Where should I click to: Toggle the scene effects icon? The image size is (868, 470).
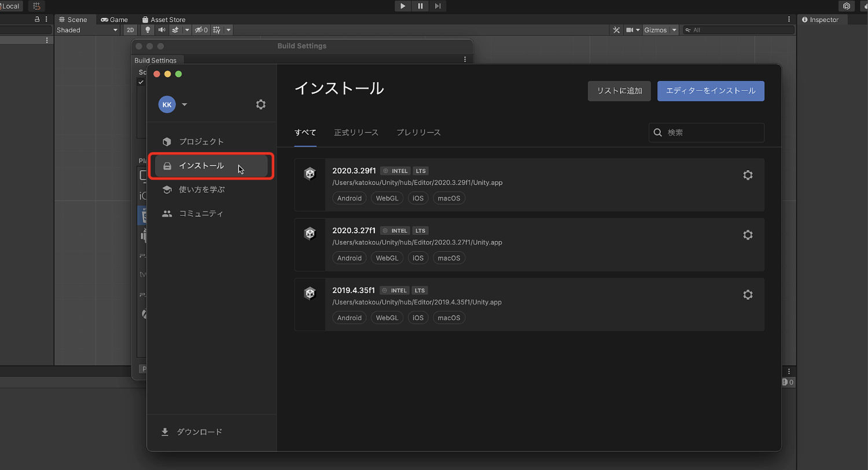click(x=175, y=30)
